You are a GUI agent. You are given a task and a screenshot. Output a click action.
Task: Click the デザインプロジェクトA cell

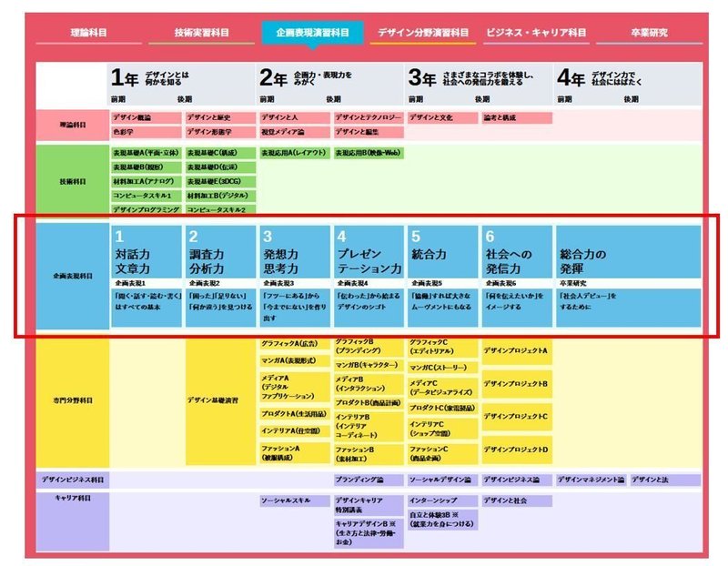(517, 351)
